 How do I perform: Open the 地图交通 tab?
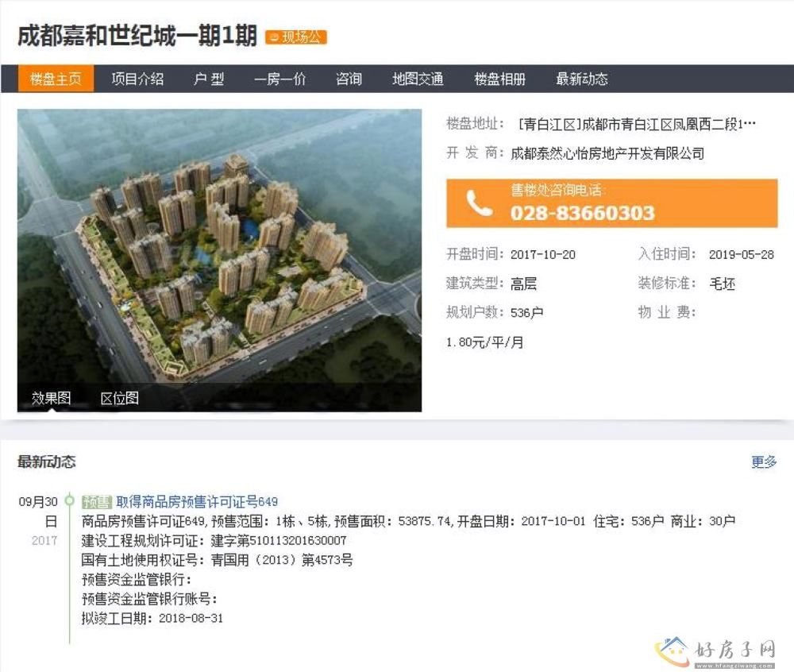coord(418,79)
